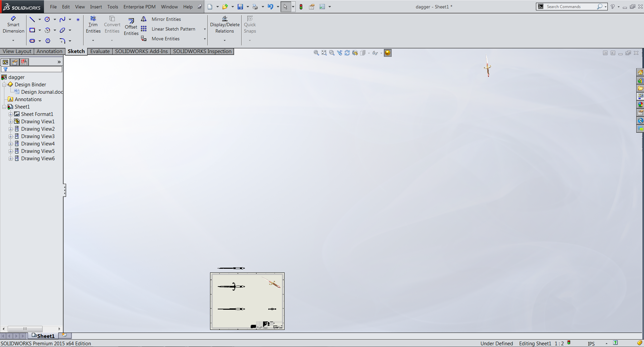Expand Sheet Format1 tree node
The width and height of the screenshot is (644, 347).
pos(10,114)
